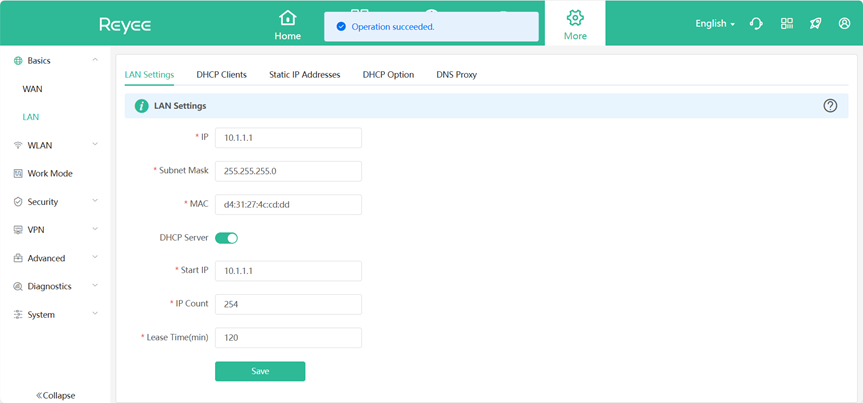Open the English language dropdown

click(715, 23)
